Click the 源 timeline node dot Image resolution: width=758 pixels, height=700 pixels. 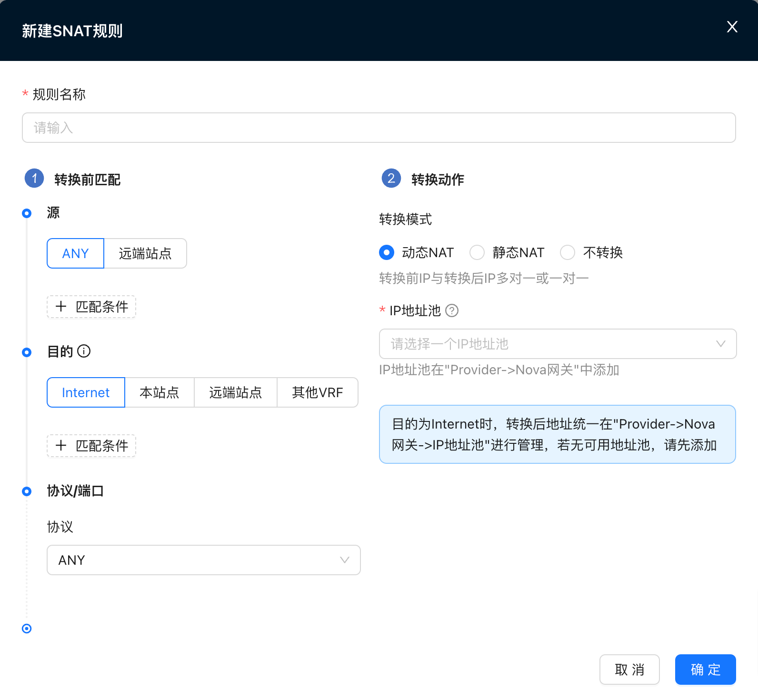pos(27,213)
